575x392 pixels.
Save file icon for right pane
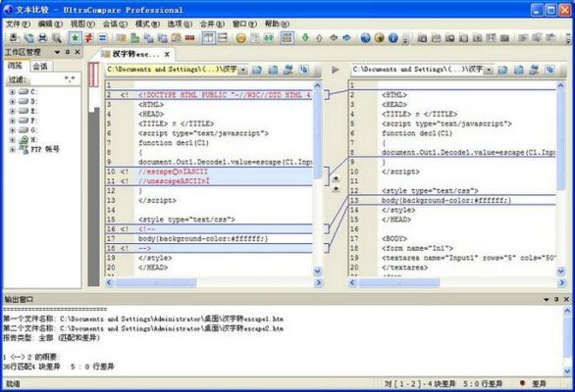(518, 70)
